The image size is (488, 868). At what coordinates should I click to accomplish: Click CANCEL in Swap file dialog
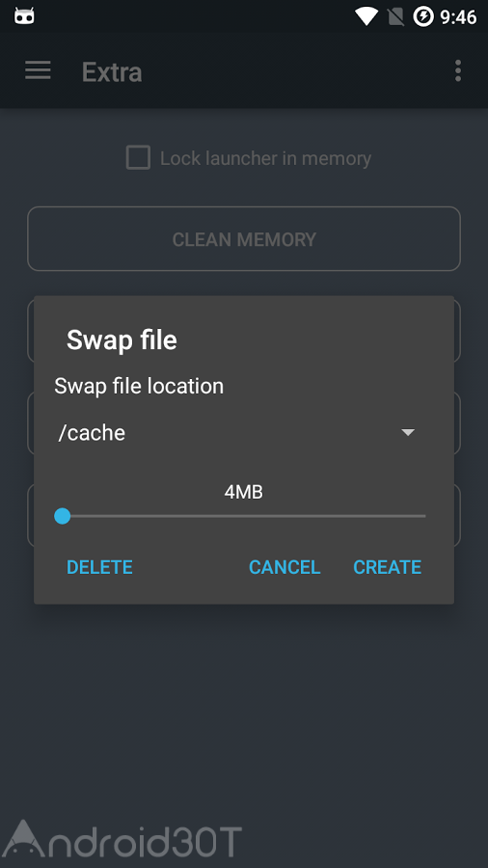pos(285,567)
